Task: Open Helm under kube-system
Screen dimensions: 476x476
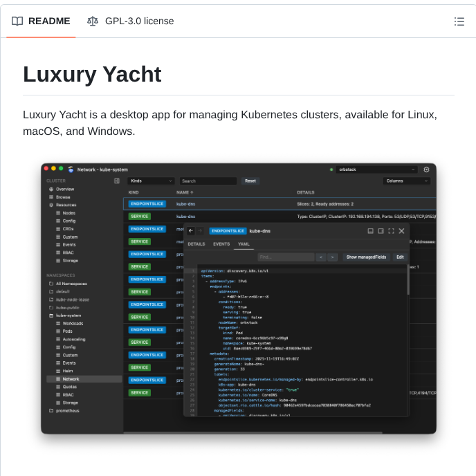Action: (68, 371)
